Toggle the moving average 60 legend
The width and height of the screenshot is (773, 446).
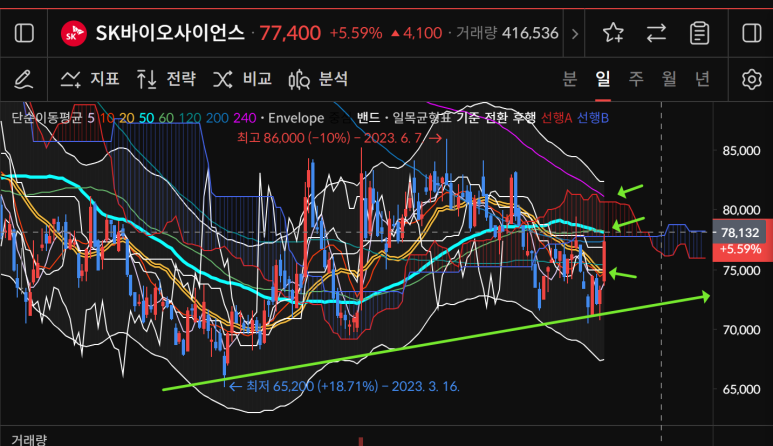pos(166,118)
